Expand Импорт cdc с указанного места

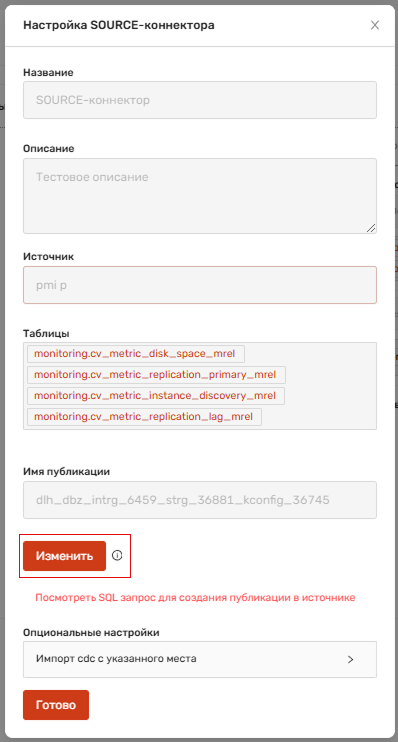pos(200,659)
